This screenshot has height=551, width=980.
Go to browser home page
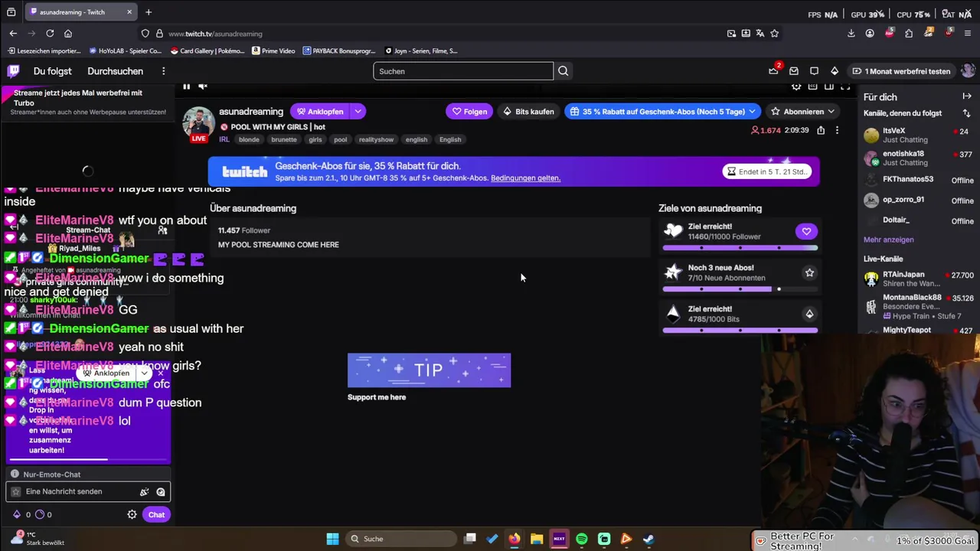68,34
